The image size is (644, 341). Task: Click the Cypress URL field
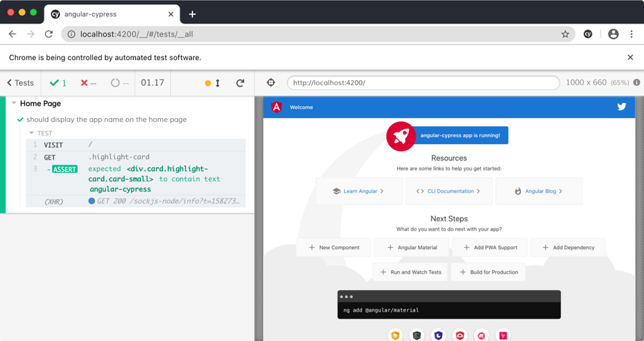click(424, 82)
